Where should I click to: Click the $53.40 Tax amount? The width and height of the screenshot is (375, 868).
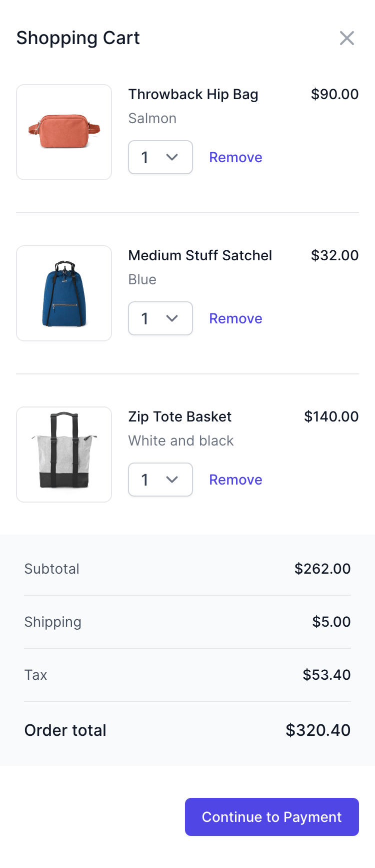326,675
